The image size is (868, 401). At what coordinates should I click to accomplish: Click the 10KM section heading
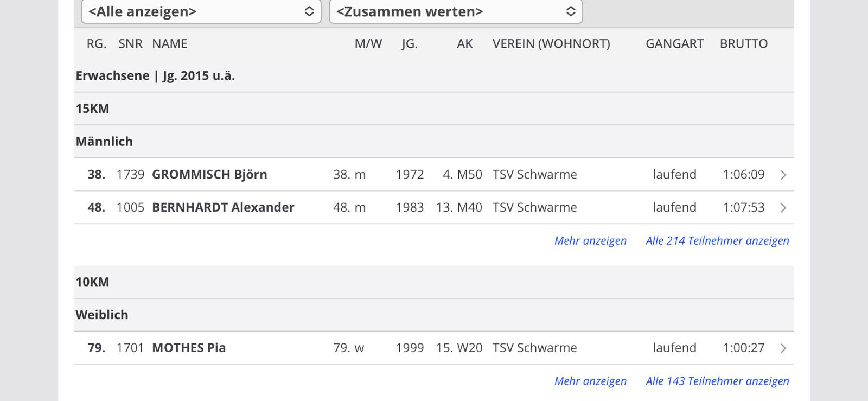coord(93,282)
